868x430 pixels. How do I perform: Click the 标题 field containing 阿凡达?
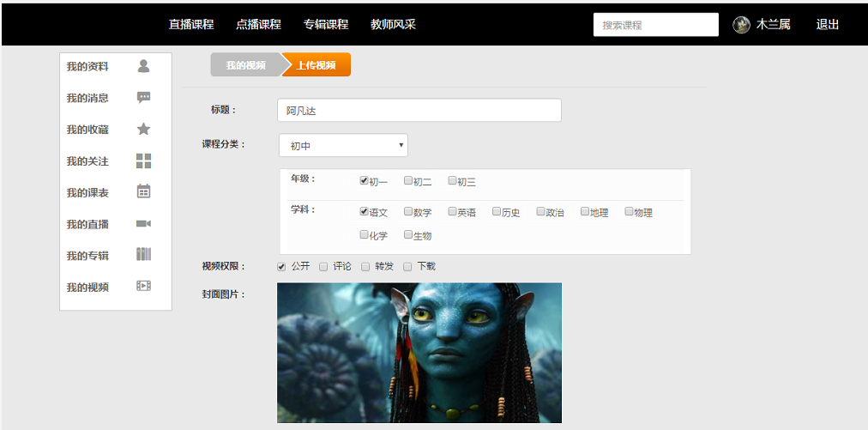click(x=419, y=110)
